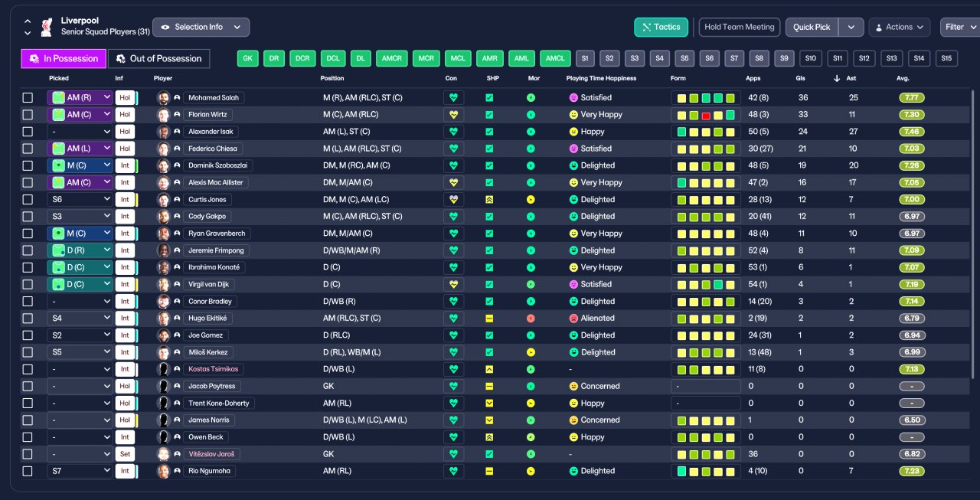This screenshot has width=980, height=500.
Task: Sort by the Apps column header
Action: point(753,78)
